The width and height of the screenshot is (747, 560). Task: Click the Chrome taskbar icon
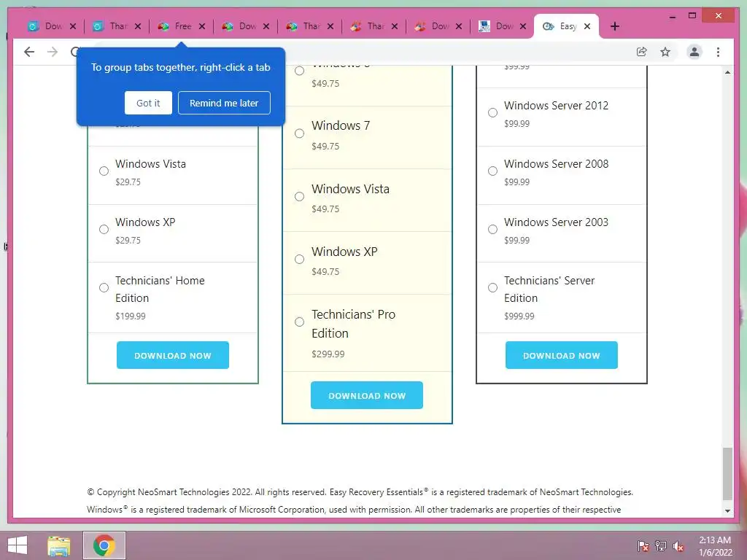tap(104, 545)
